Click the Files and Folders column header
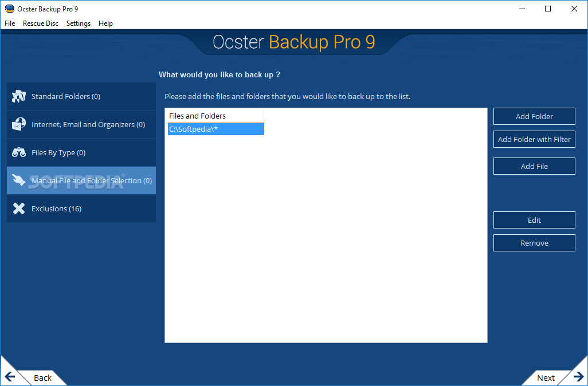588x386 pixels. pyautogui.click(x=216, y=116)
